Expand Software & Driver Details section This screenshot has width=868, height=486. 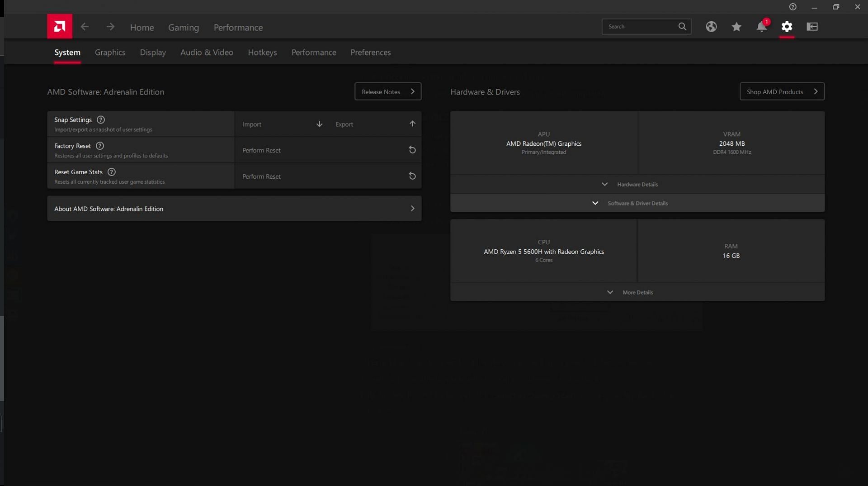pyautogui.click(x=637, y=203)
